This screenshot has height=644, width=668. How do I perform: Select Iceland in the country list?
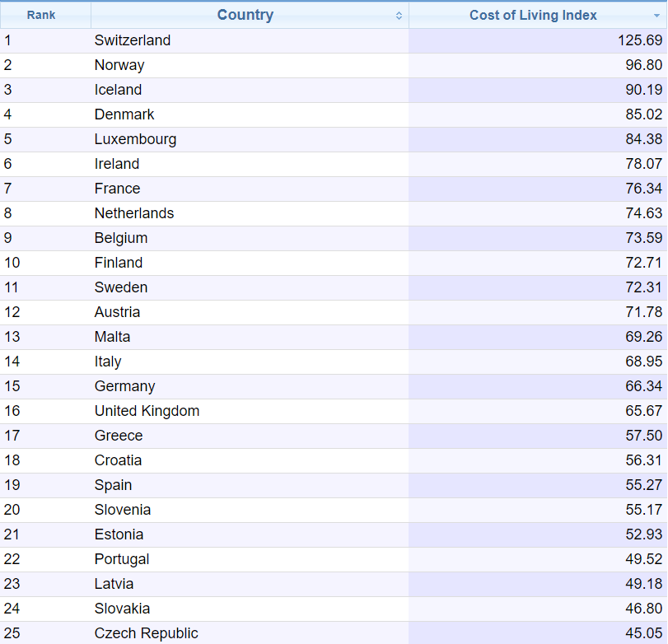click(118, 90)
